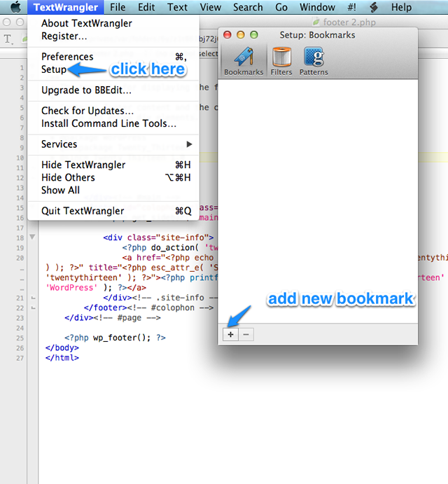448x484 pixels.
Task: Click the </div><!-- #page --> line
Action: point(113,317)
